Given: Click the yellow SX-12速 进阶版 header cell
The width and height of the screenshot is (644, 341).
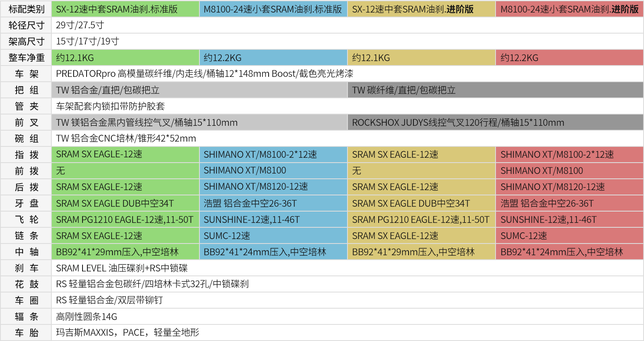Looking at the screenshot, I should pos(421,9).
